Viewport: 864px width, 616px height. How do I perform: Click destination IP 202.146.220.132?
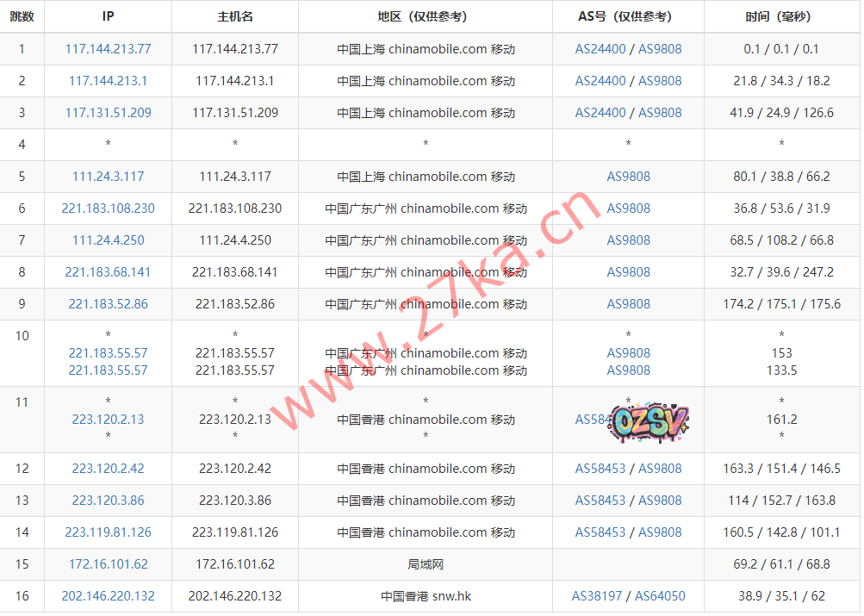tap(108, 596)
